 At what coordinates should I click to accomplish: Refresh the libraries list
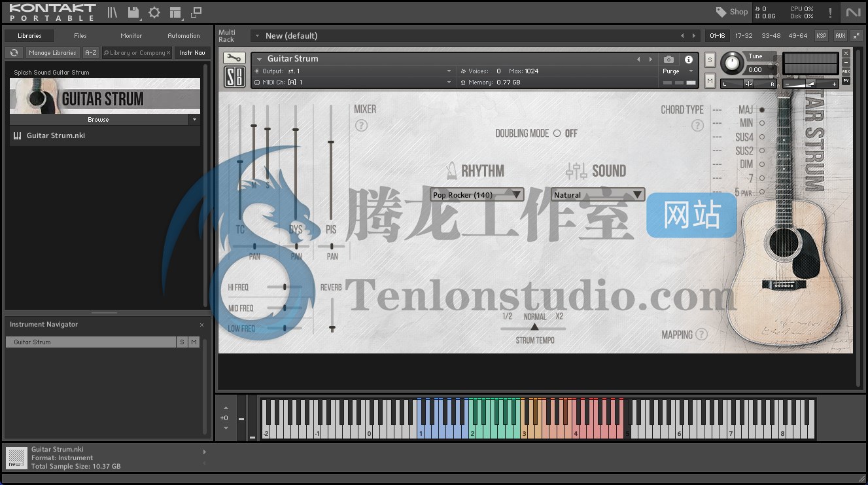coord(14,53)
